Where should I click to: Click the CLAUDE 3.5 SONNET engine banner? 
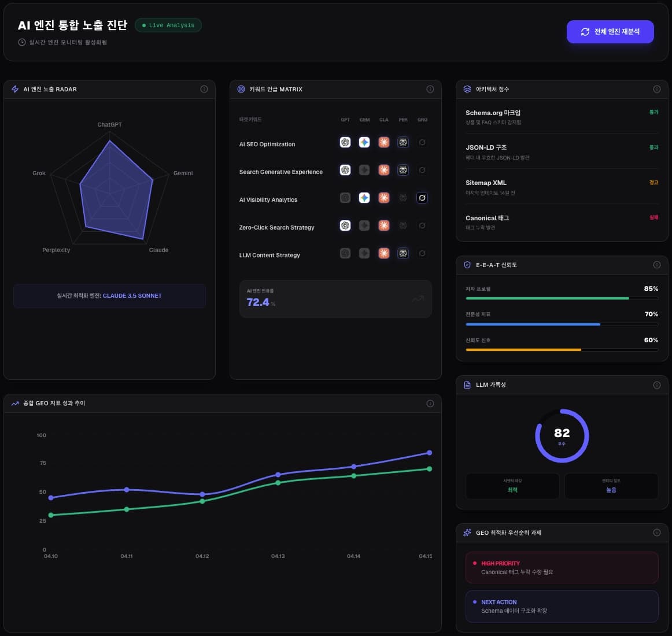pyautogui.click(x=109, y=295)
